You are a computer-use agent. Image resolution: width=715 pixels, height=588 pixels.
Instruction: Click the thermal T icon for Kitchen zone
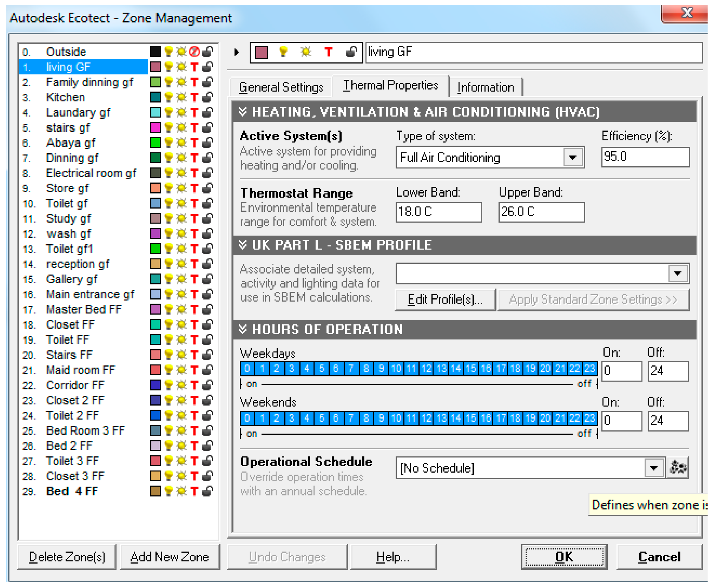click(194, 98)
